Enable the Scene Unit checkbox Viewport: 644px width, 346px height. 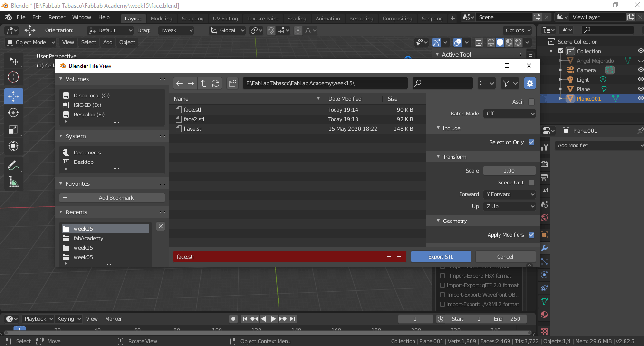tap(531, 183)
